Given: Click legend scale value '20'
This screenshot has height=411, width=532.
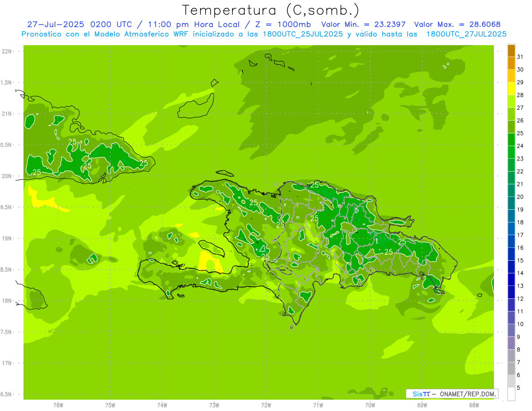Looking at the screenshot, I should [520, 197].
